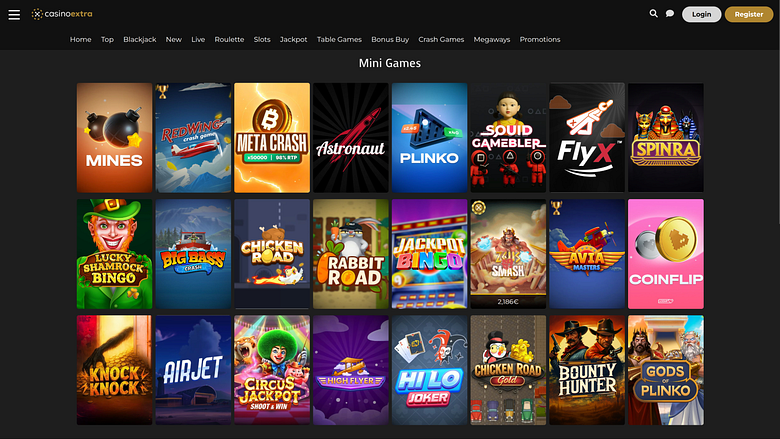Go to the Home menu item

tap(81, 39)
